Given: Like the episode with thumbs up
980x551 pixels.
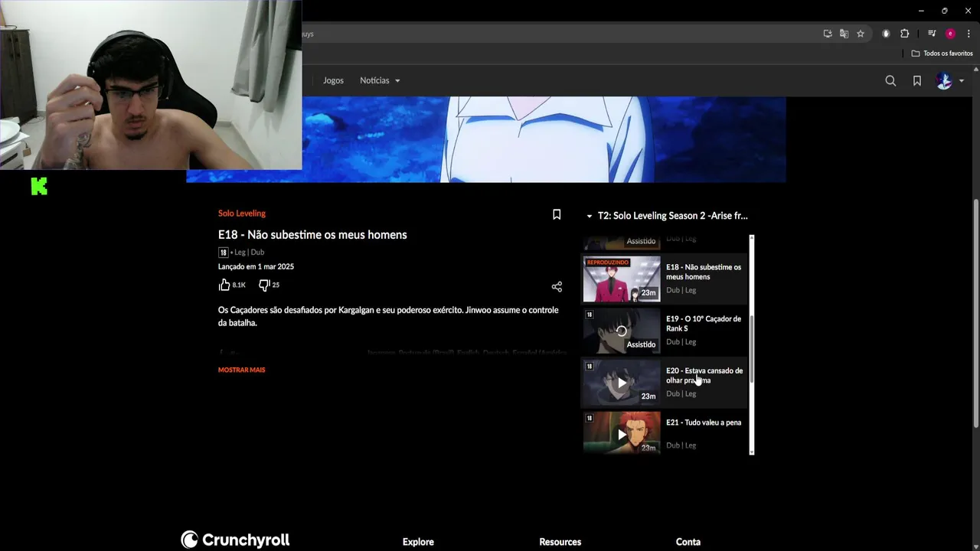Looking at the screenshot, I should pyautogui.click(x=224, y=285).
